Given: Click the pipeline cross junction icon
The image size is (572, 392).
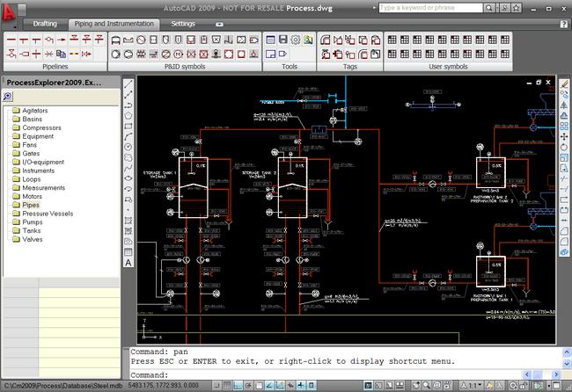Looking at the screenshot, I should tap(36, 54).
